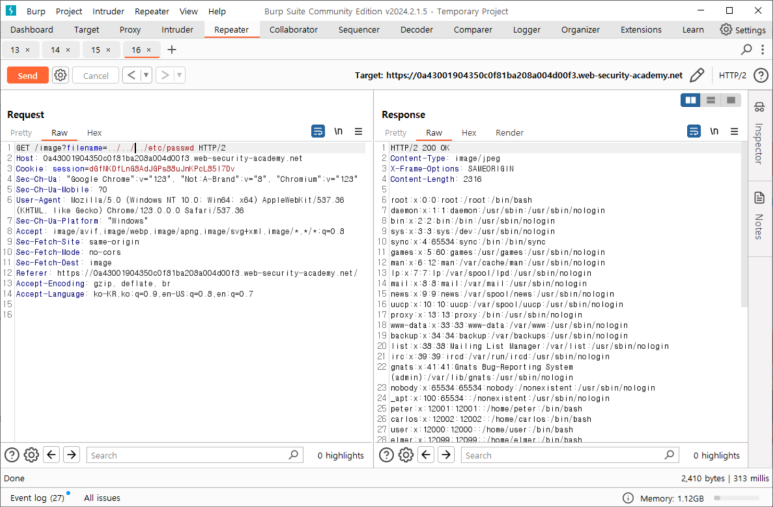Go to the previous request with back arrow

(x=131, y=75)
